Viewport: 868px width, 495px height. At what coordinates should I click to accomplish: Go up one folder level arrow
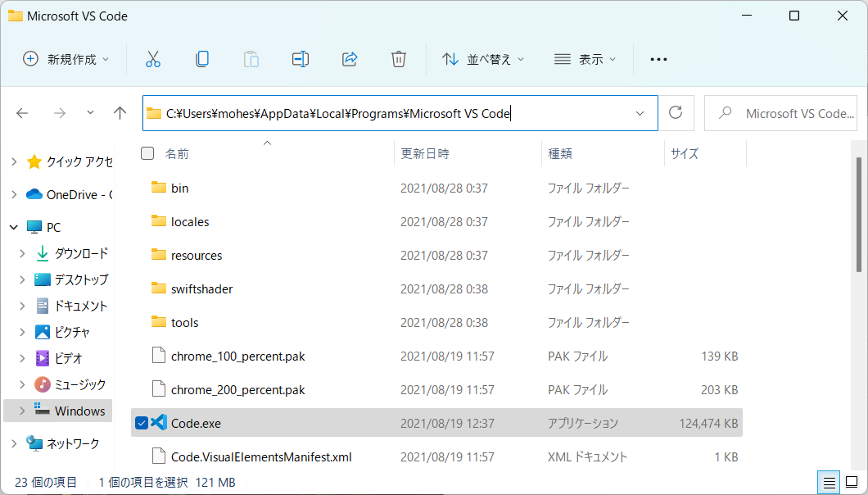pyautogui.click(x=120, y=113)
